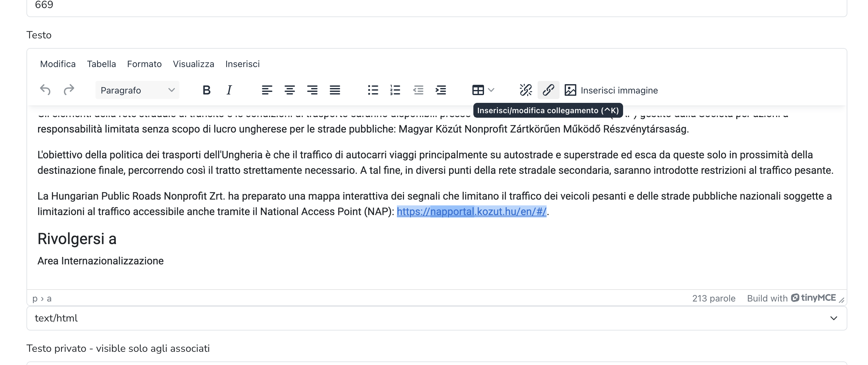Click the Redo icon
The image size is (868, 365).
click(69, 90)
